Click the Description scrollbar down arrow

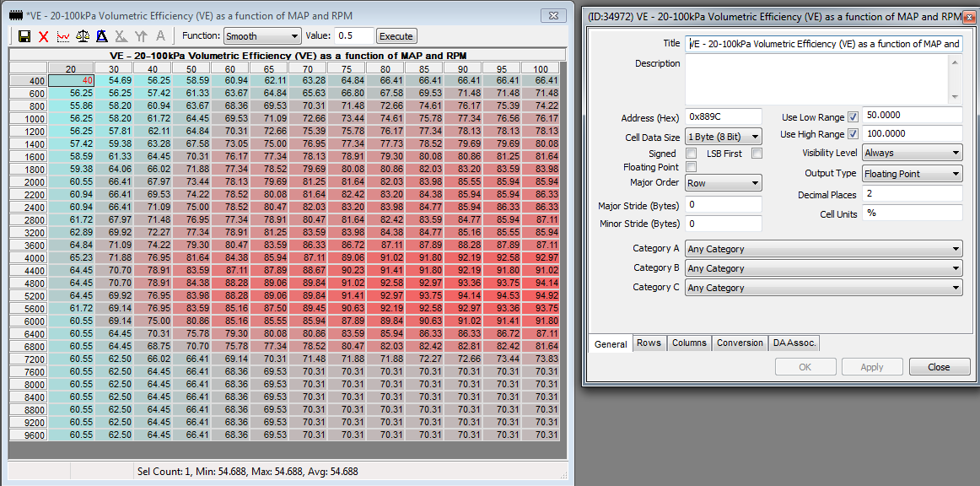[x=955, y=97]
